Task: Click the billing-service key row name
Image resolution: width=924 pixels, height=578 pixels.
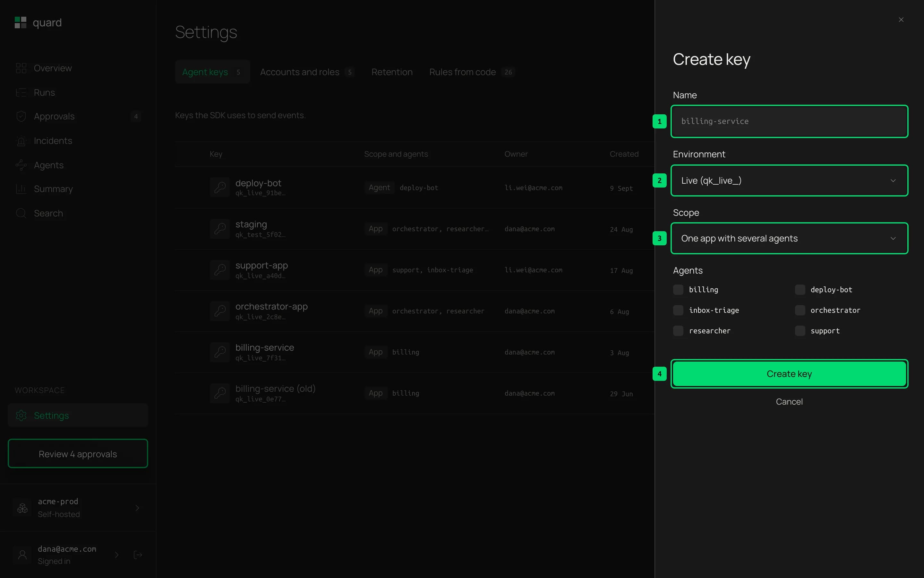Action: [x=265, y=347]
